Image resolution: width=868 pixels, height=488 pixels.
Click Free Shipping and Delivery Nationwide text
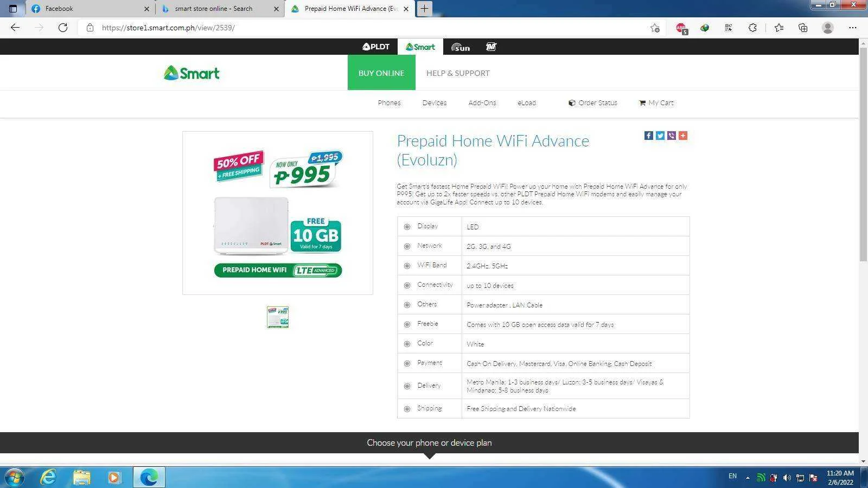(x=521, y=409)
